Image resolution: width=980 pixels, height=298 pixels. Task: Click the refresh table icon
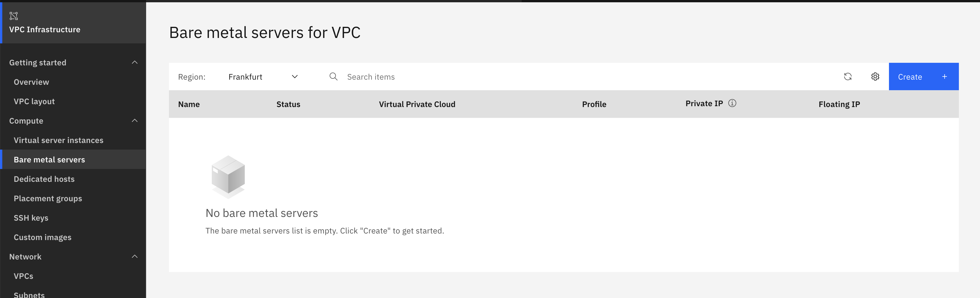[x=848, y=76]
